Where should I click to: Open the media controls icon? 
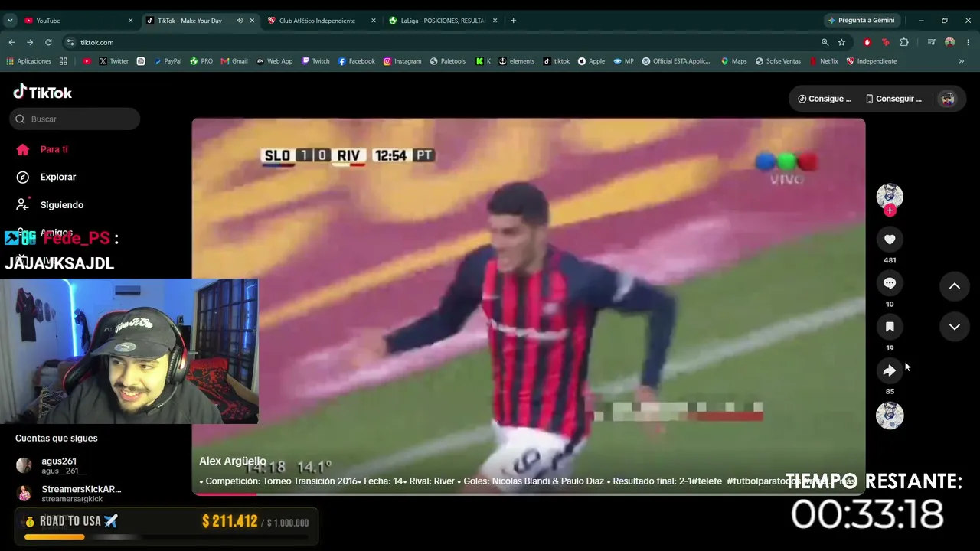pos(931,42)
